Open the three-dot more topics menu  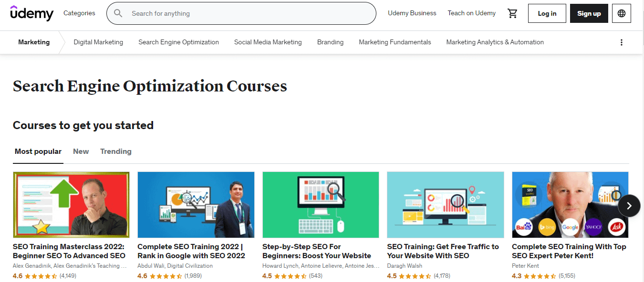[x=622, y=42]
